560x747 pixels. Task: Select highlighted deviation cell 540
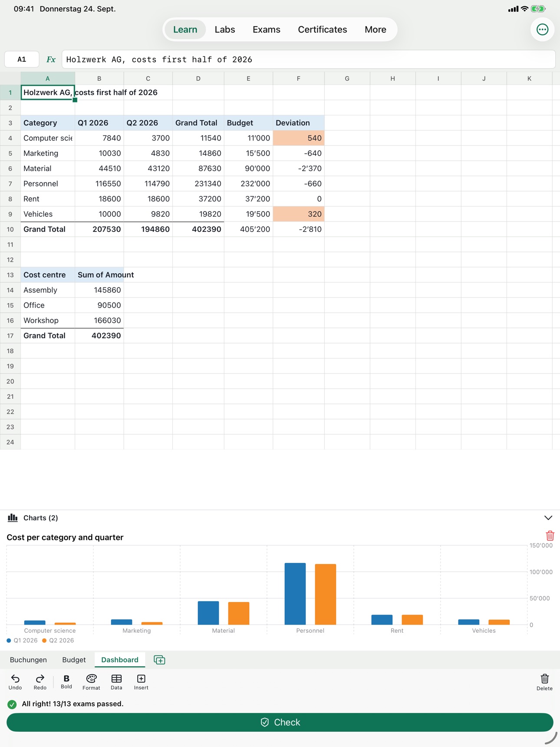pyautogui.click(x=299, y=138)
